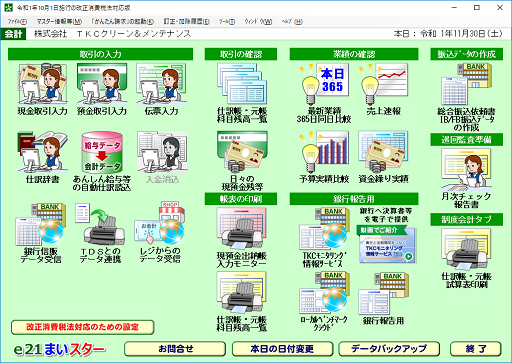Open the ヘルプ(H) menu
Screen dimensions: 512x363
(x=292, y=22)
